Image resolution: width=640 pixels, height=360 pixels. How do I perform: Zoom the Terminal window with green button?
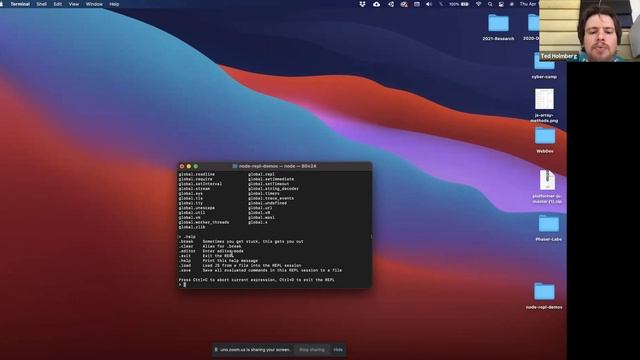(x=196, y=166)
